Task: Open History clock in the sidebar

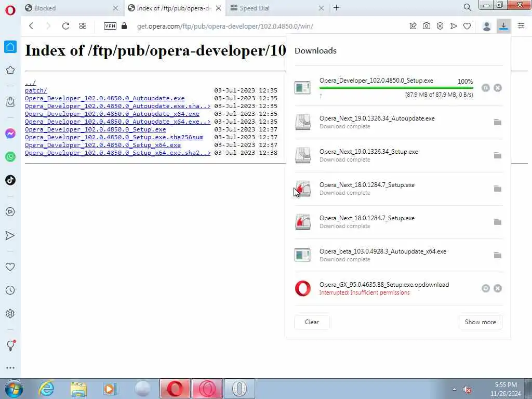Action: tap(10, 290)
